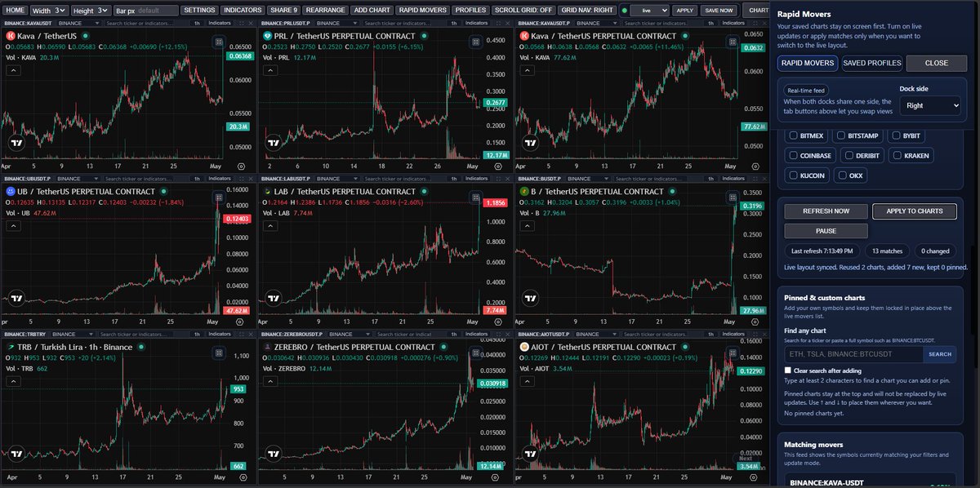Open the TradingView logo on the PRL chart
The width and height of the screenshot is (980, 488).
pyautogui.click(x=273, y=144)
